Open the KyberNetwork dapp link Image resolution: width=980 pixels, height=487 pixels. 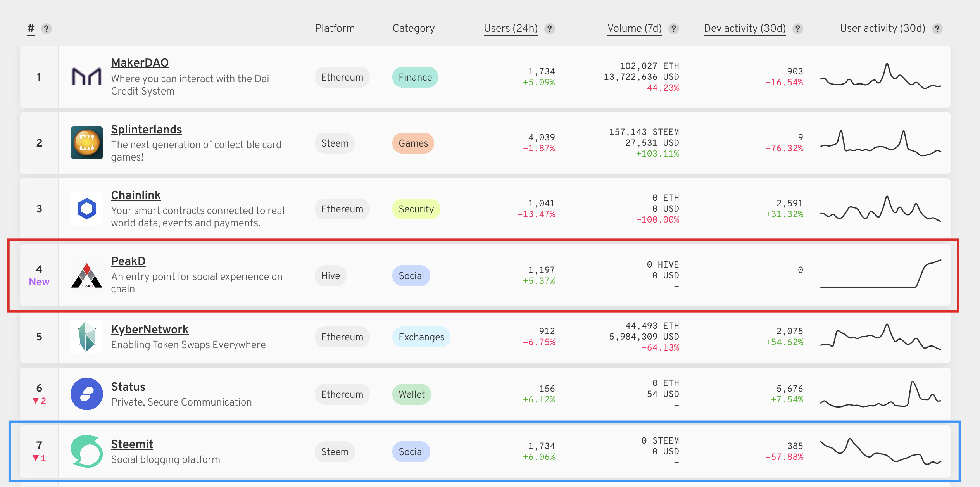coord(150,329)
